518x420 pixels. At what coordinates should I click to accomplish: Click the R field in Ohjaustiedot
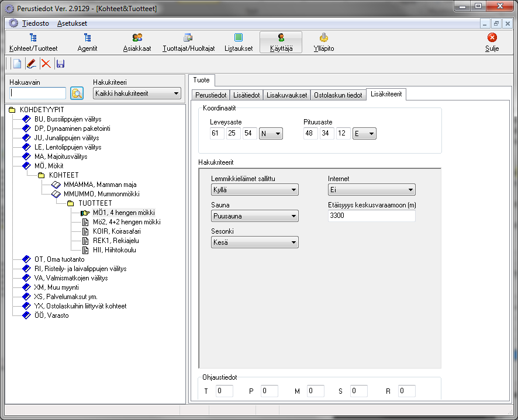point(407,391)
